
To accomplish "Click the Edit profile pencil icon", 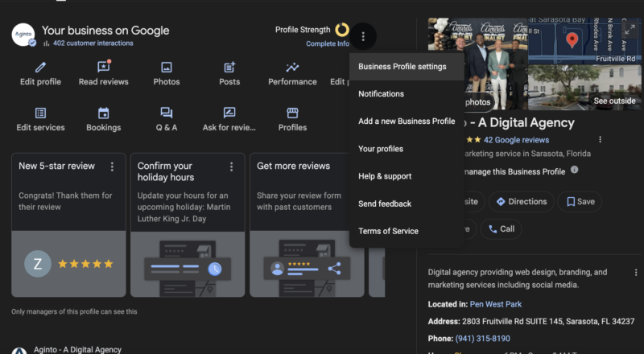I will click(x=40, y=68).
